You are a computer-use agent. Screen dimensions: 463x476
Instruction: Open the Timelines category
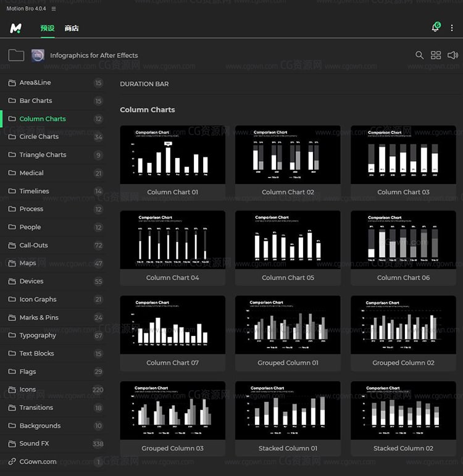pos(52,191)
